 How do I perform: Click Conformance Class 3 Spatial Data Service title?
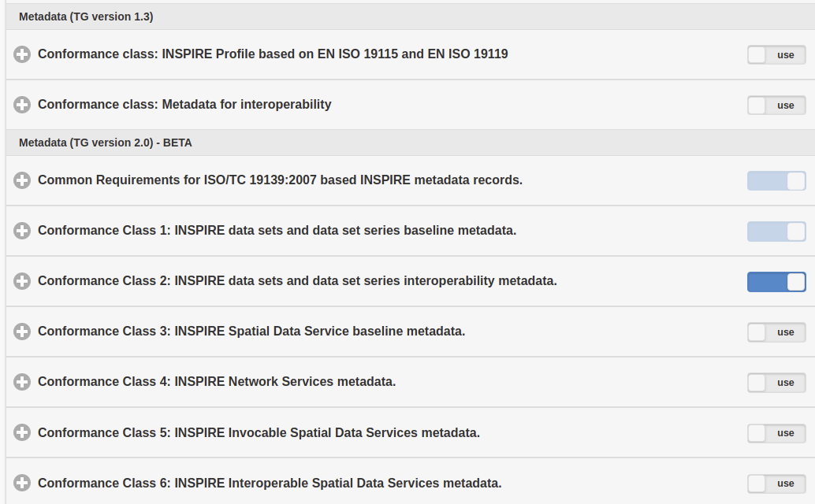click(251, 332)
